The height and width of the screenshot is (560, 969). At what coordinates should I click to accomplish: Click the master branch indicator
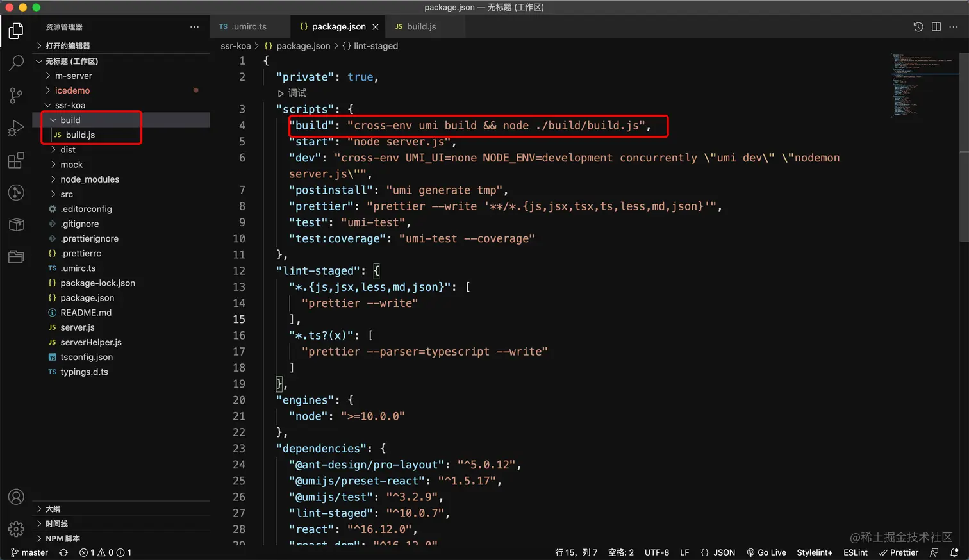[29, 552]
